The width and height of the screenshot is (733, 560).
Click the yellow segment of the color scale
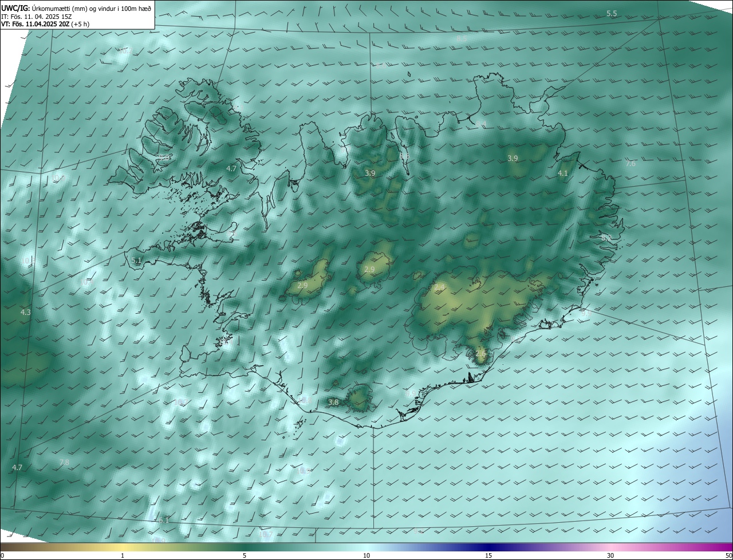(x=123, y=547)
